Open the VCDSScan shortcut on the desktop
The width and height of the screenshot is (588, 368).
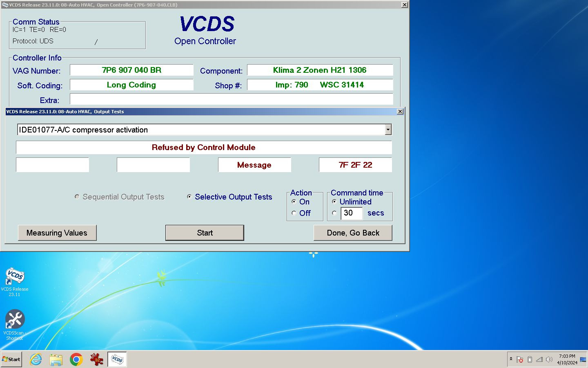click(15, 325)
